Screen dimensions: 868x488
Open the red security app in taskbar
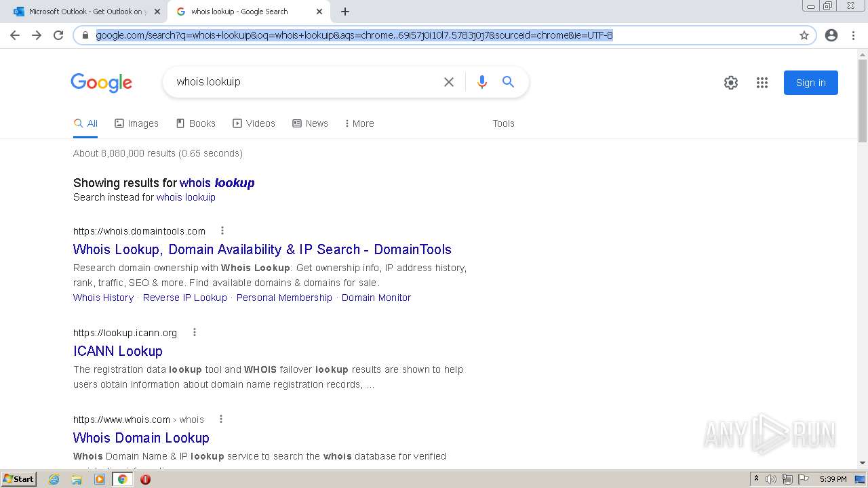coord(145,479)
